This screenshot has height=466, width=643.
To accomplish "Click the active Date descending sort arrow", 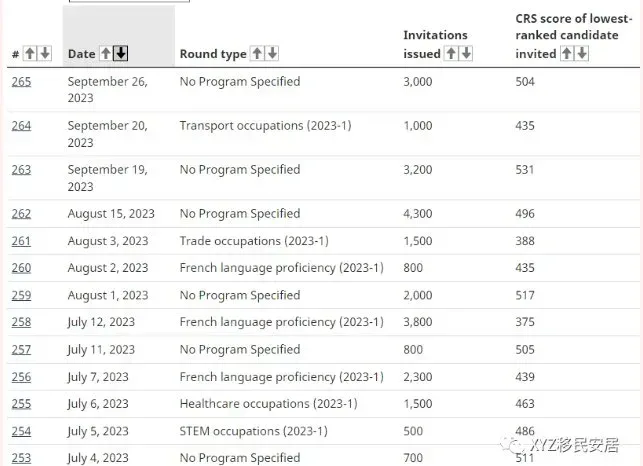I will pos(121,53).
